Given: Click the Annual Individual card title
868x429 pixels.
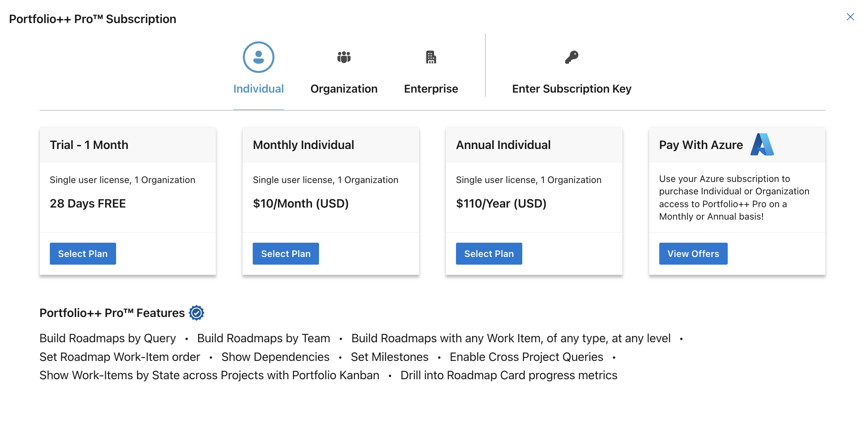Looking at the screenshot, I should tap(503, 145).
